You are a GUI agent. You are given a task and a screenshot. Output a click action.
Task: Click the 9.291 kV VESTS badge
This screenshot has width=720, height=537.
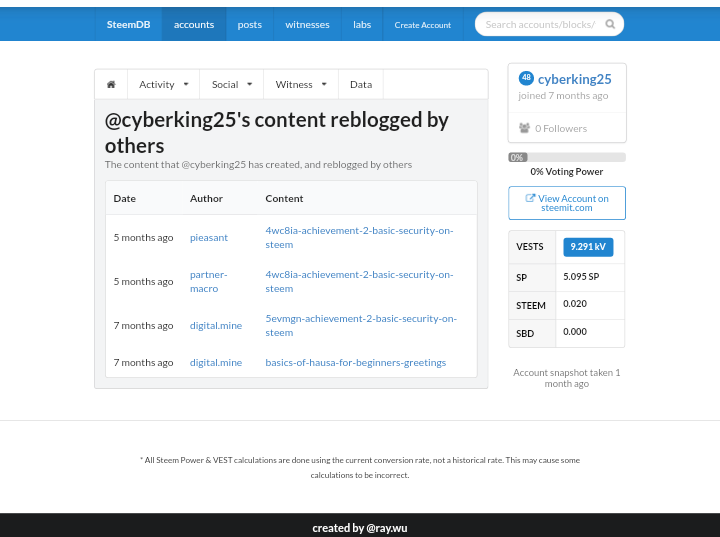coord(588,247)
